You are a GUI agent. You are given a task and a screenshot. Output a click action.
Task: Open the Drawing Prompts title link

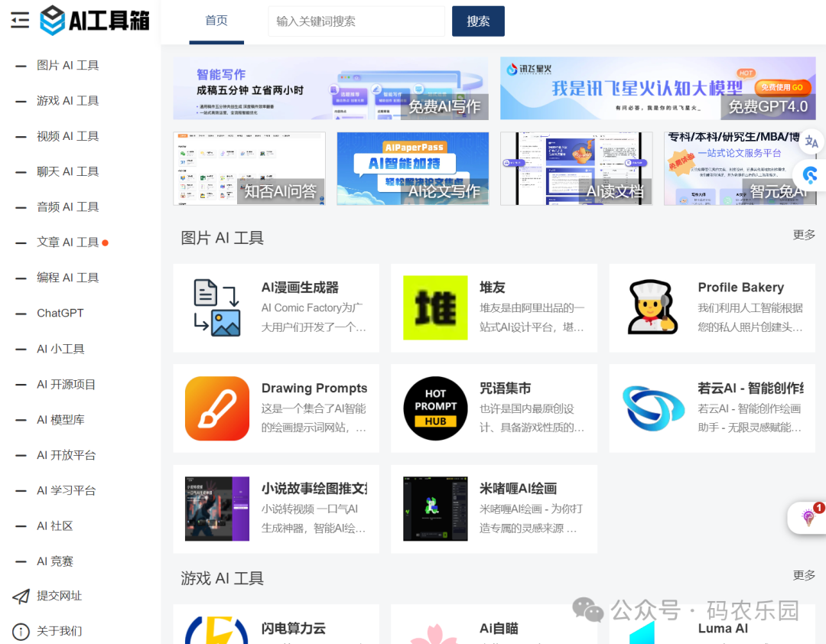pyautogui.click(x=314, y=389)
